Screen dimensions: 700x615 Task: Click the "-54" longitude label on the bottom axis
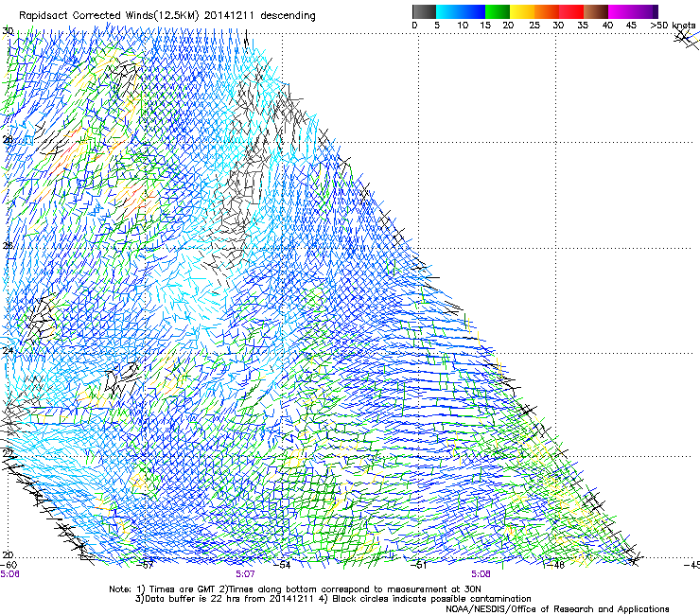pyautogui.click(x=282, y=565)
